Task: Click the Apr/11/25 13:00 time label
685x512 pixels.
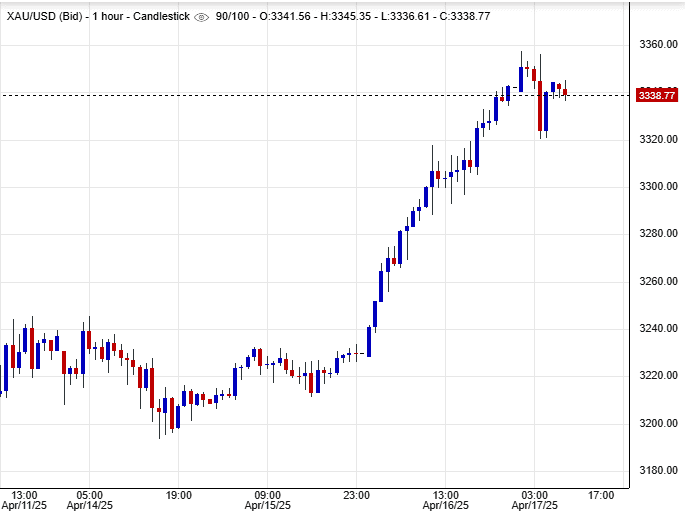Action: click(24, 500)
